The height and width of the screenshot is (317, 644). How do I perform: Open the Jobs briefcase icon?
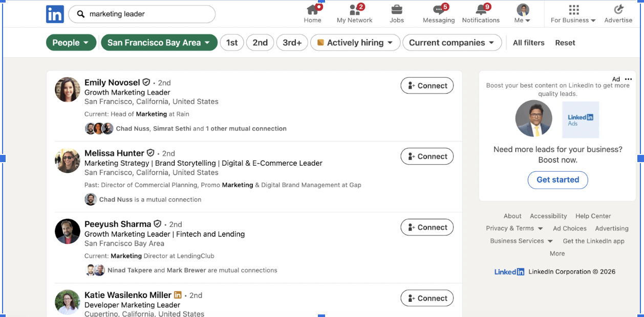pos(397,10)
